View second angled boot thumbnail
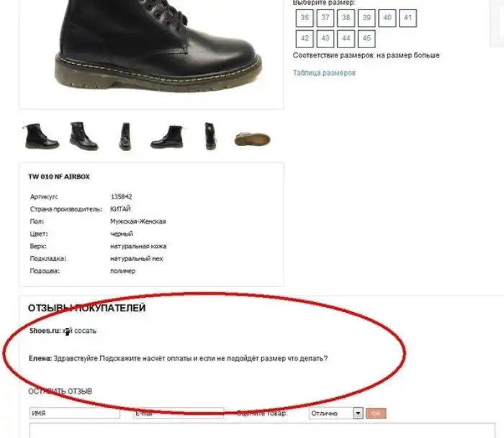Screen dimensions: 504x438 84,136
